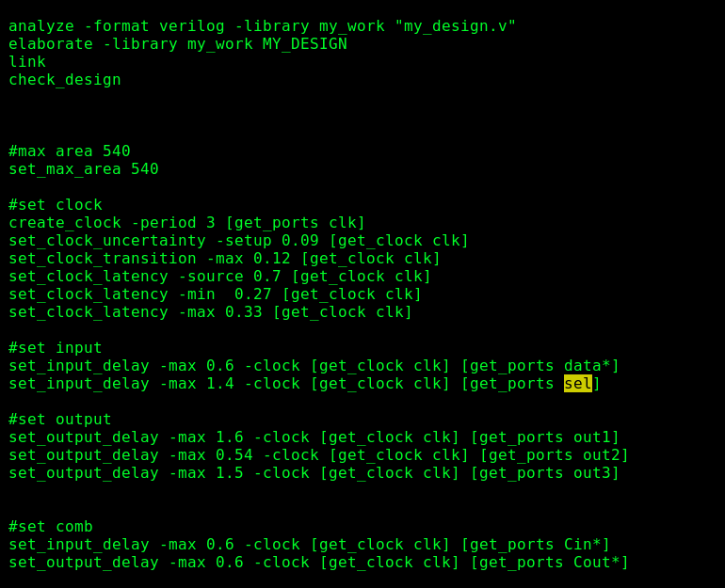Click the create_clock -period 3 line
Image resolution: width=725 pixels, height=588 pixels.
point(186,223)
